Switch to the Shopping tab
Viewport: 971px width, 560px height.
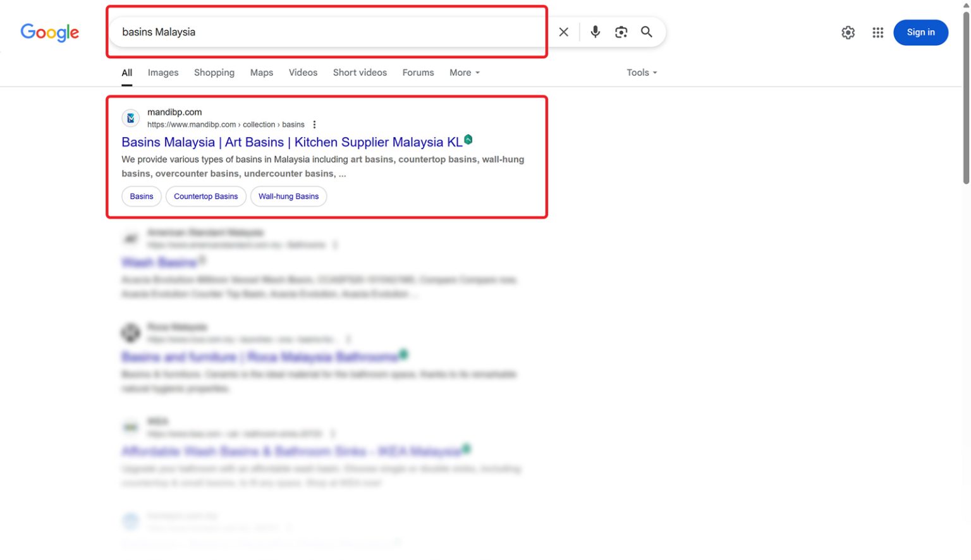click(x=214, y=73)
